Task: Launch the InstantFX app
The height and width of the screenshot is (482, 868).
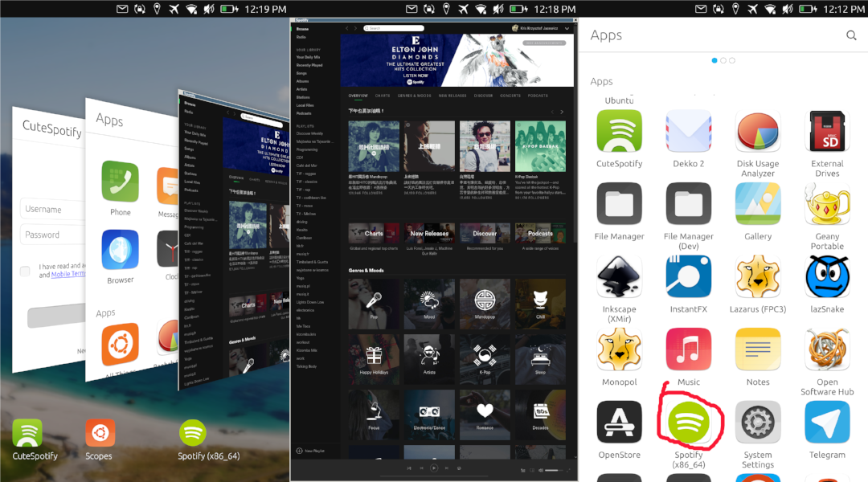Action: pyautogui.click(x=689, y=276)
